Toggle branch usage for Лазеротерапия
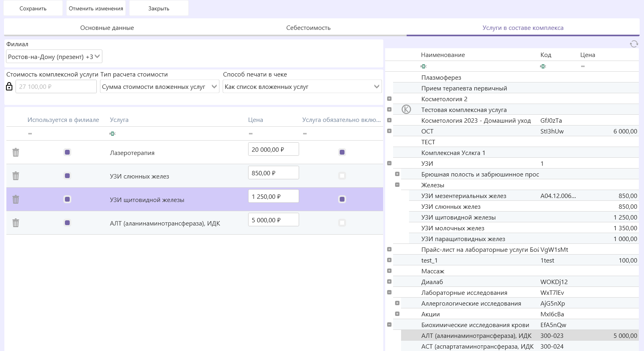Screen dimensions: 644x351 67,152
